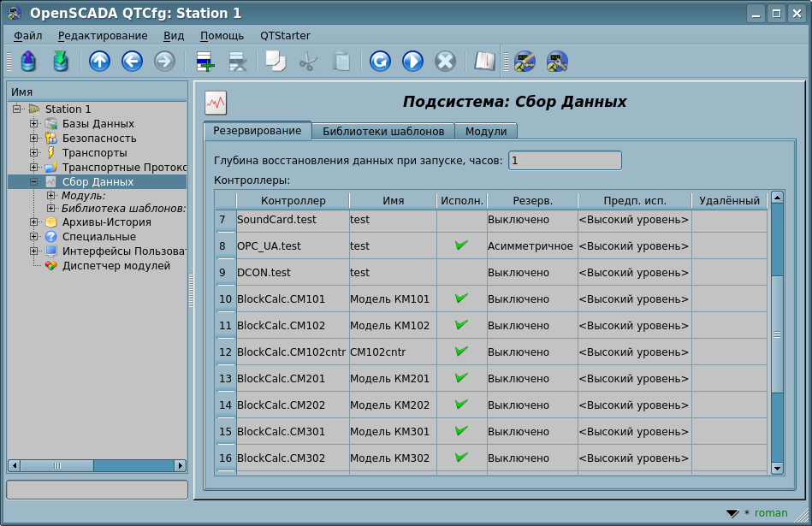Switch to the Модули tab

click(486, 132)
